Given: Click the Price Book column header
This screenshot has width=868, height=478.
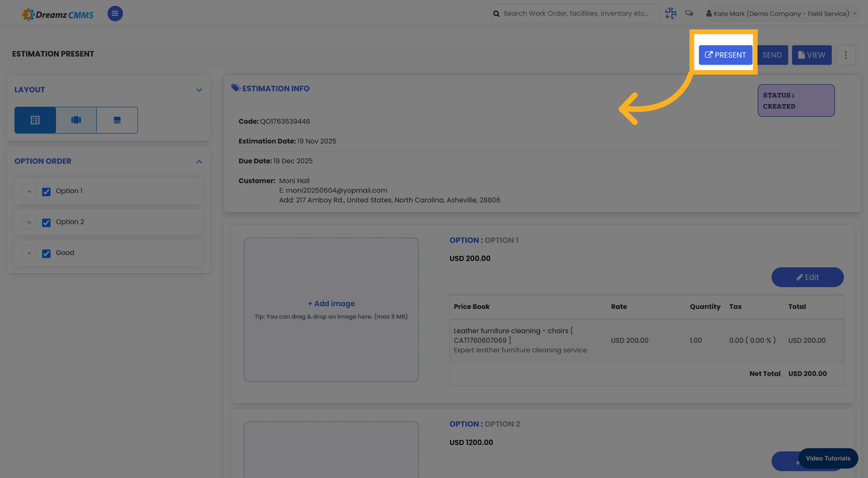Looking at the screenshot, I should 472,307.
